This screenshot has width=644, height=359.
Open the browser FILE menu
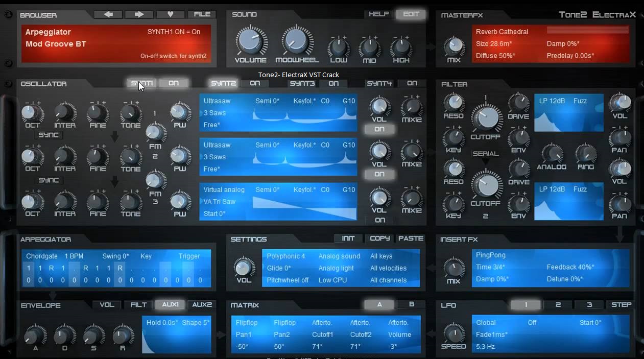coord(202,14)
